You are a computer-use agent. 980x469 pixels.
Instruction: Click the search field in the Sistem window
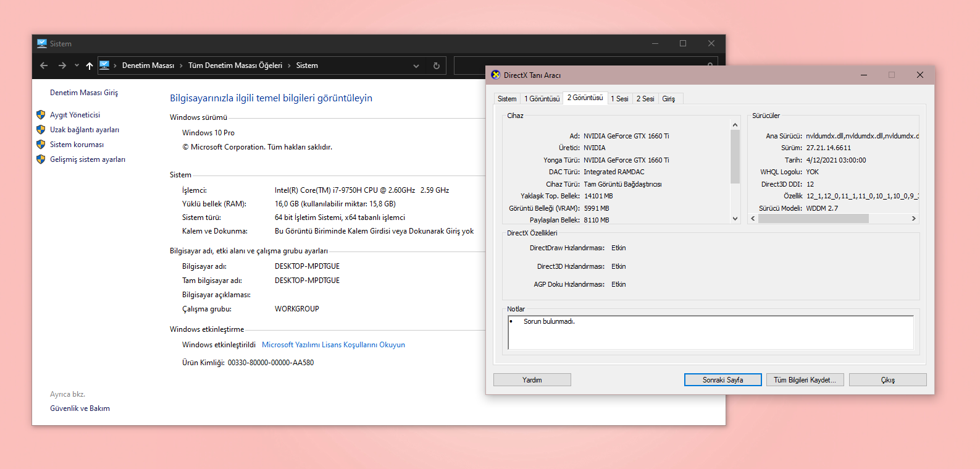tap(586, 65)
